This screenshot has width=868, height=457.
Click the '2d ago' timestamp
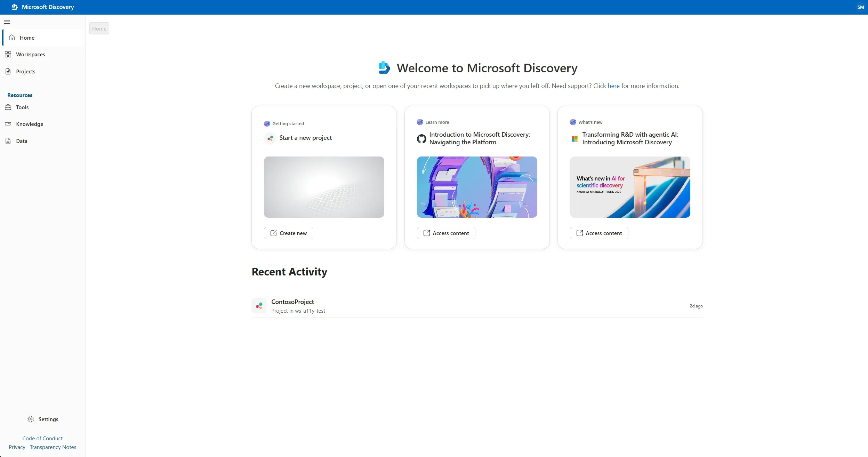click(x=696, y=306)
